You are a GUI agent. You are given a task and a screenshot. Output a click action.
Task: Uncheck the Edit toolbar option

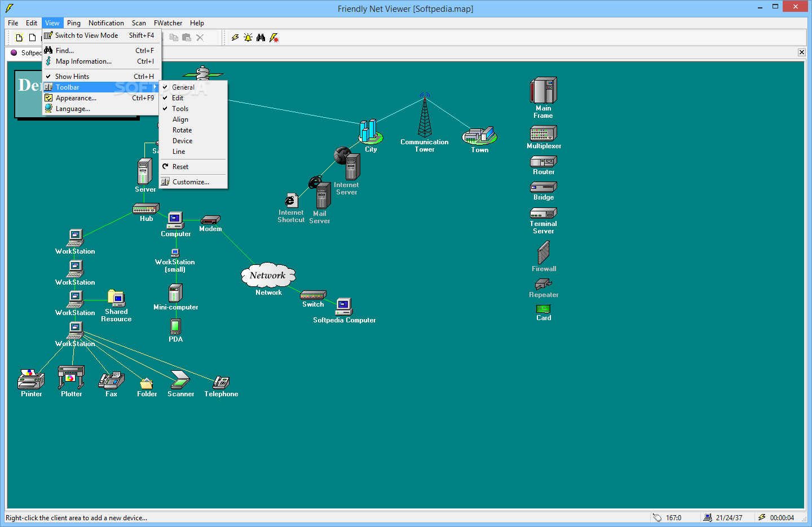coord(193,98)
